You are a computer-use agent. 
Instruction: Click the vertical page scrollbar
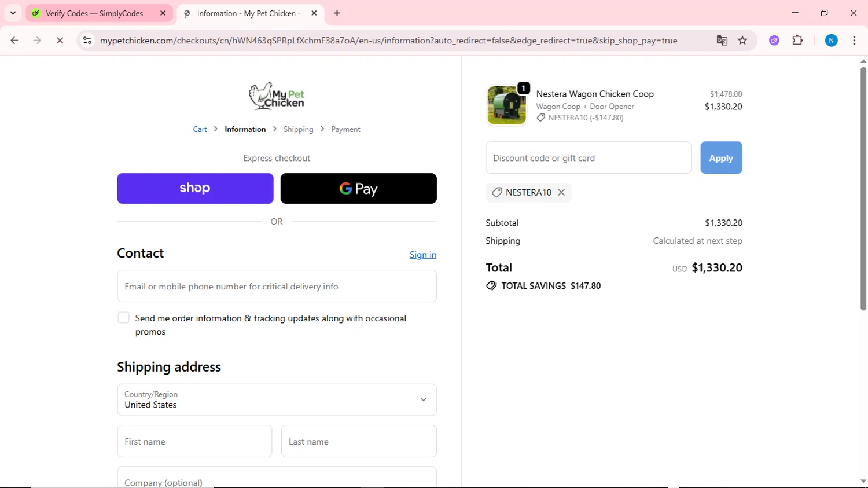pos(863,188)
